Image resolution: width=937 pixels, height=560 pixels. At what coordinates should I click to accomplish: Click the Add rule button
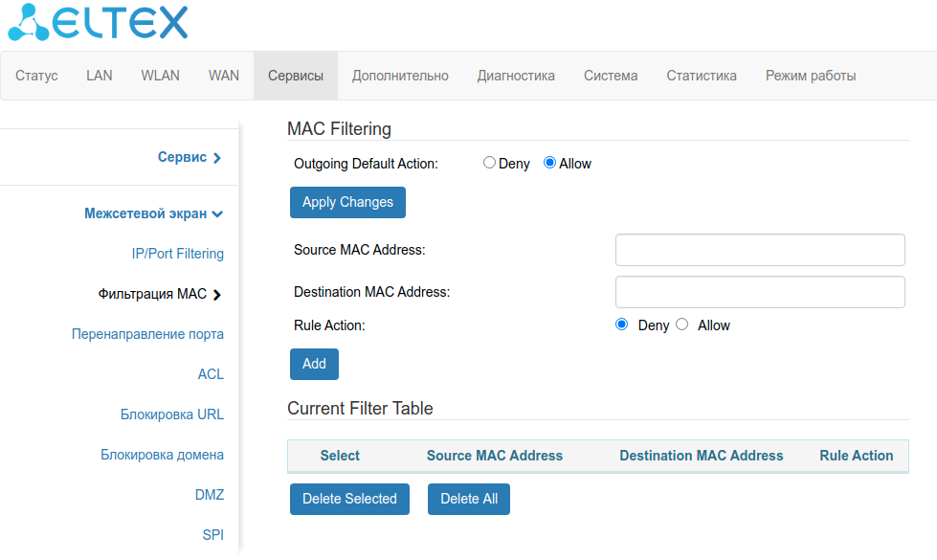(x=314, y=364)
